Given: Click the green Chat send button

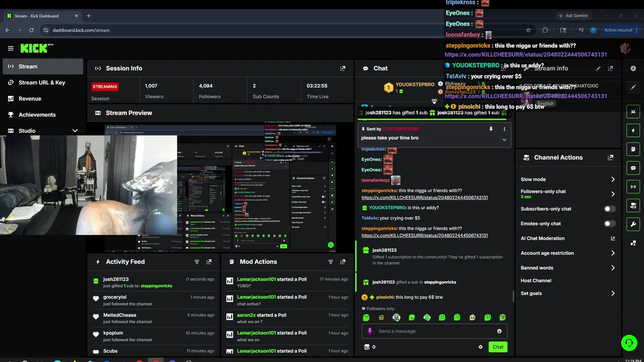Looking at the screenshot, I should pyautogui.click(x=498, y=347).
